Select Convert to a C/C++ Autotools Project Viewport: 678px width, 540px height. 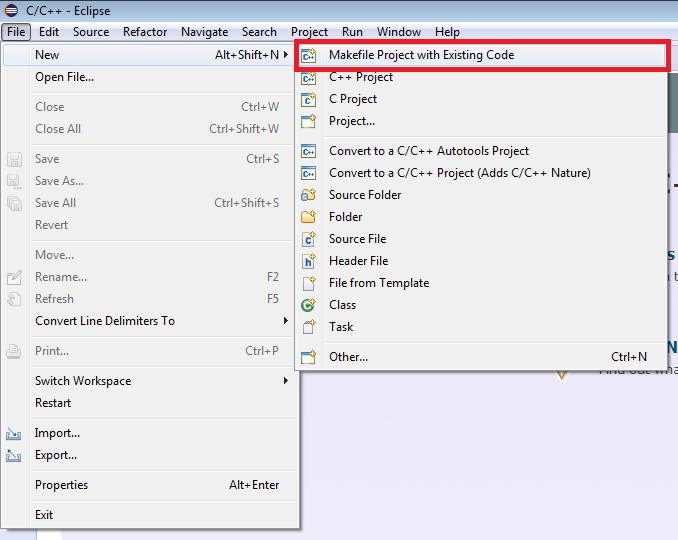[429, 151]
